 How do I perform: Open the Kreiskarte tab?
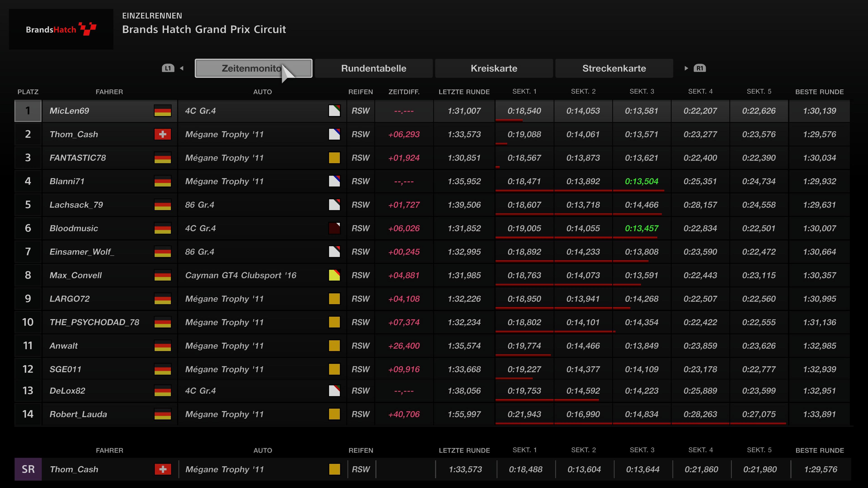coord(494,68)
